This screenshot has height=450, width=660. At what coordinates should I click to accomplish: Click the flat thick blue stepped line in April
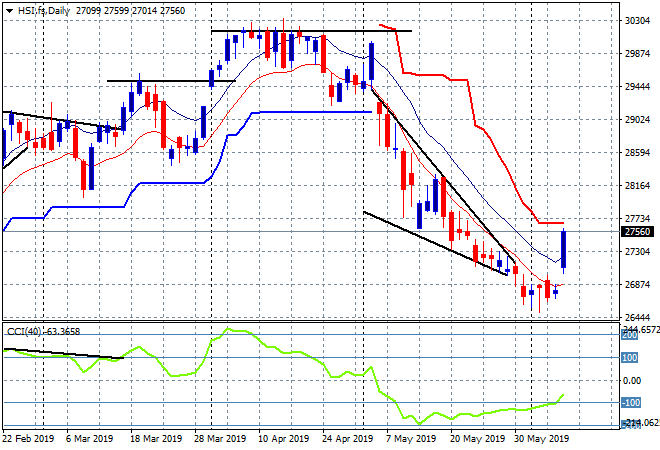310,112
